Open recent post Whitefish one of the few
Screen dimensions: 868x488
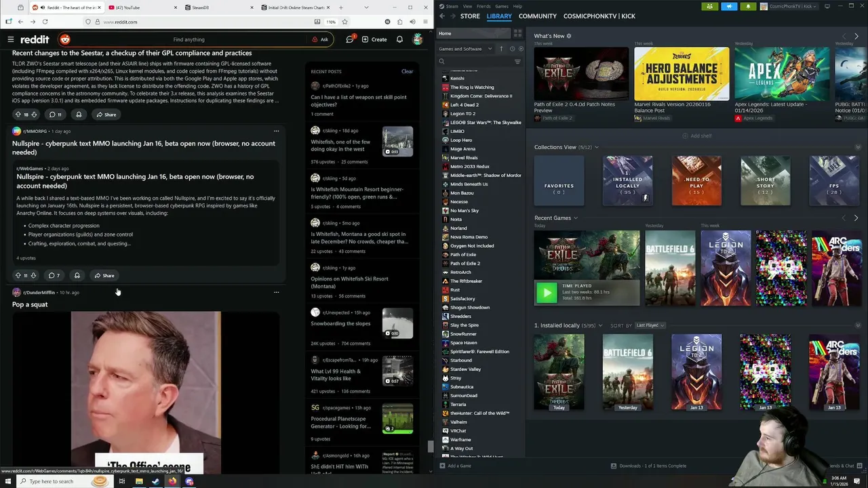[x=340, y=145]
